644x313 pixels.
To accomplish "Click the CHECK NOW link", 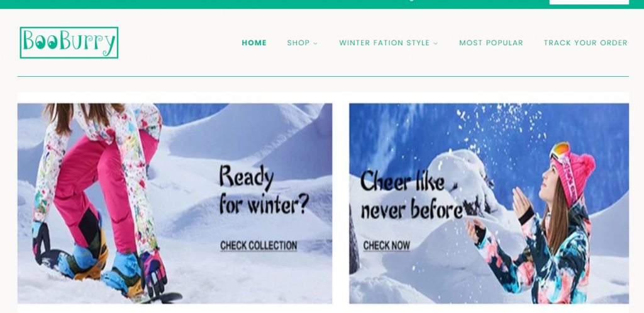I will (387, 246).
